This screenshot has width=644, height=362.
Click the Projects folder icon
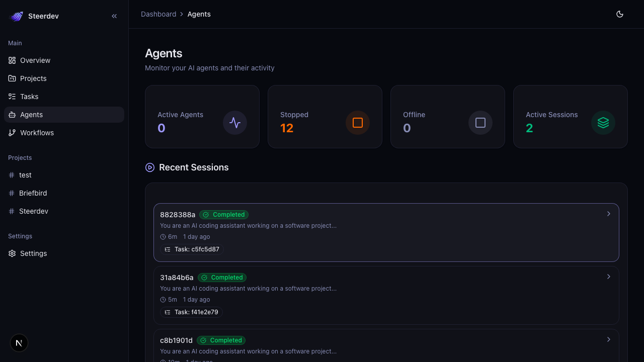12,78
